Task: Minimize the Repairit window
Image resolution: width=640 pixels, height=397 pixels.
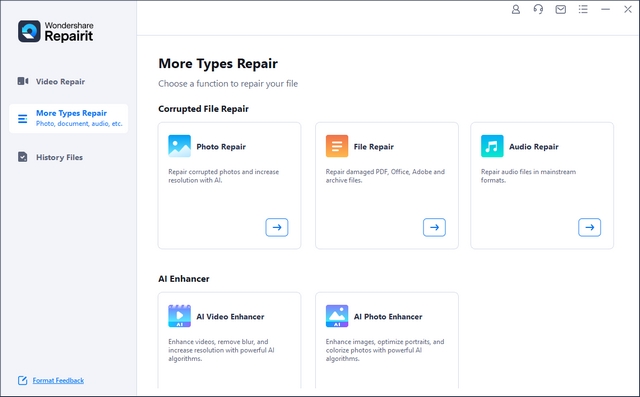Action: point(606,9)
